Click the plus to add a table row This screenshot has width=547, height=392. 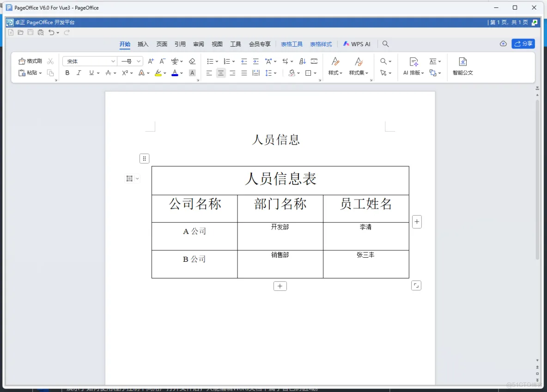point(280,286)
